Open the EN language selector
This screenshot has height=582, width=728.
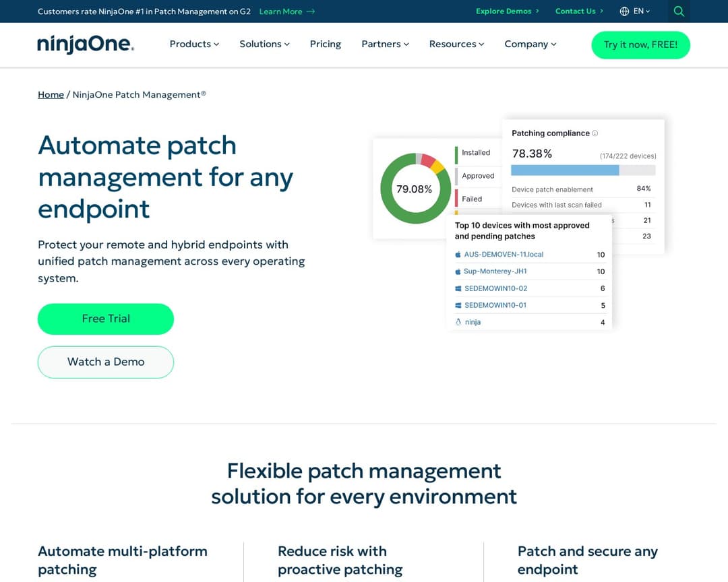coord(635,11)
